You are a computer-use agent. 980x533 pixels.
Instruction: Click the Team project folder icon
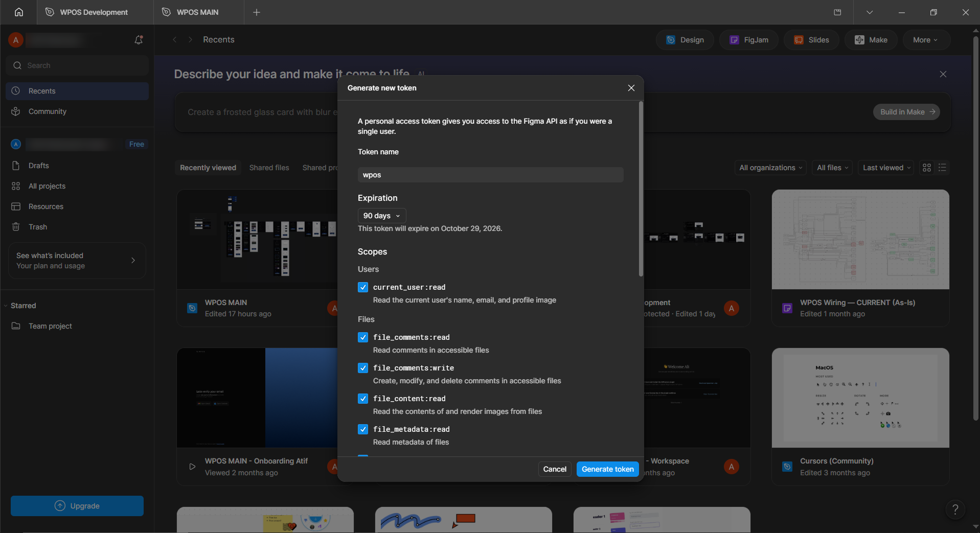[x=16, y=326]
